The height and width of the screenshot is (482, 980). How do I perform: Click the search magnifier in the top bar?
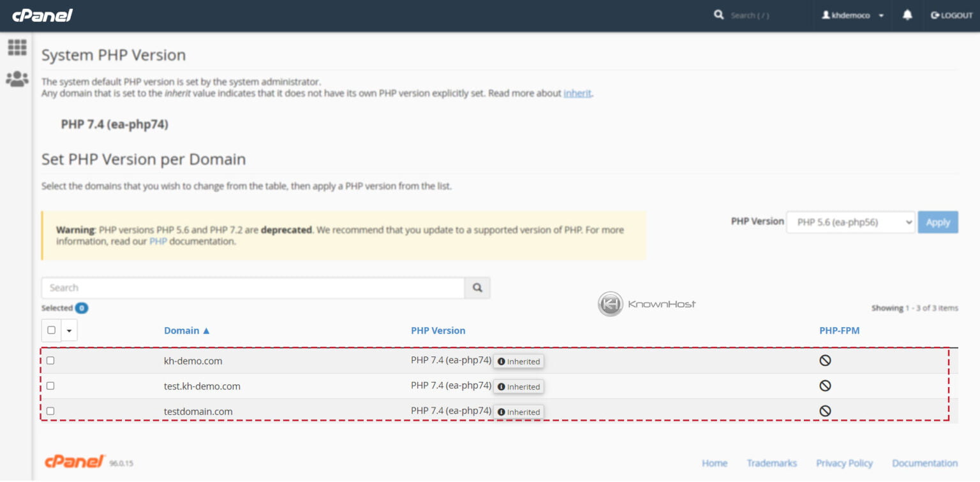coord(718,14)
